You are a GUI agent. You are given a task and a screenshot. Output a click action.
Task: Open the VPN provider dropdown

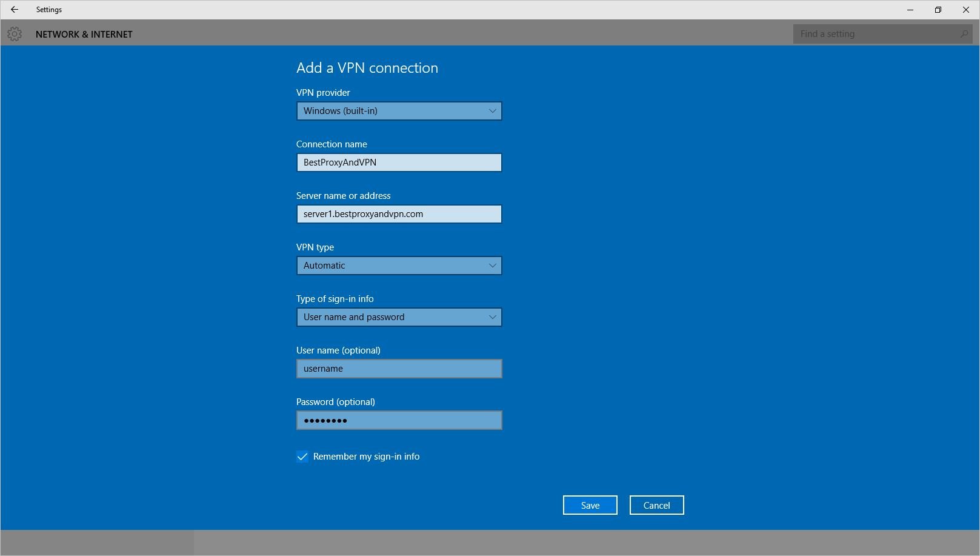tap(399, 111)
